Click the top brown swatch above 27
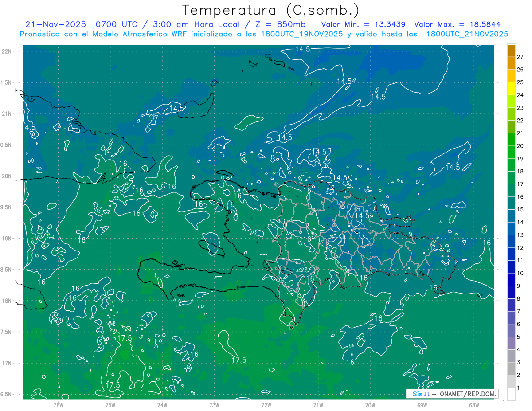This screenshot has height=411, width=532. (511, 51)
